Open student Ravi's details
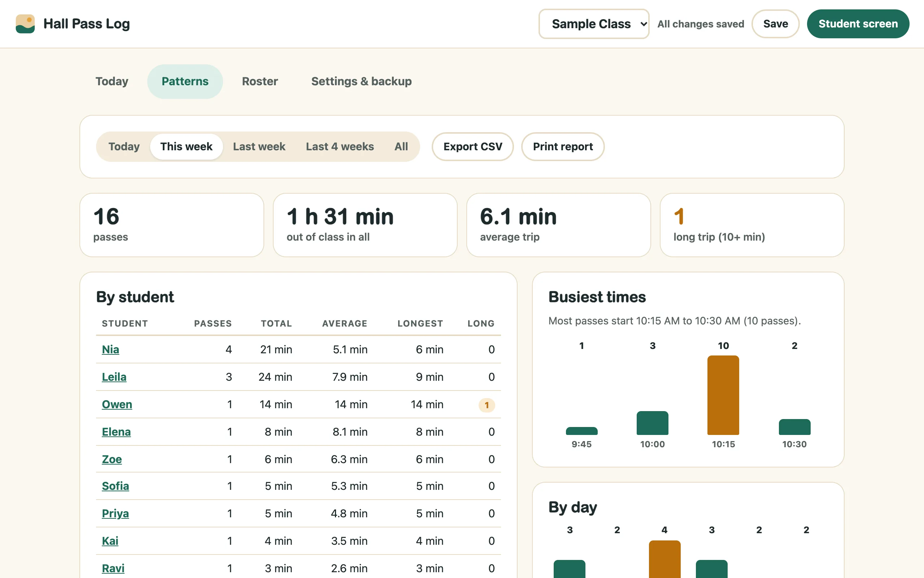Image resolution: width=924 pixels, height=578 pixels. pos(113,569)
